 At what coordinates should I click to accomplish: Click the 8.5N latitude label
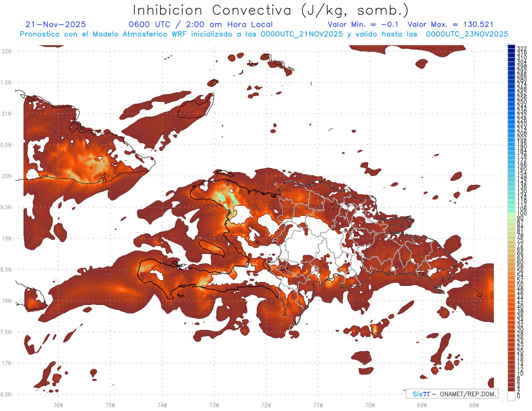pyautogui.click(x=7, y=270)
